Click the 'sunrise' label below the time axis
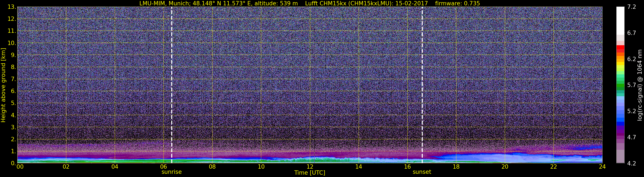644x177 pixels. [171, 172]
